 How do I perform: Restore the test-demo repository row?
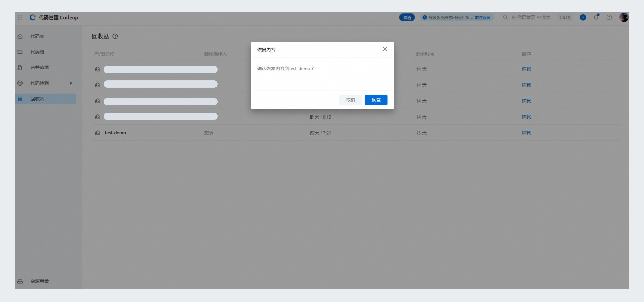[526, 133]
